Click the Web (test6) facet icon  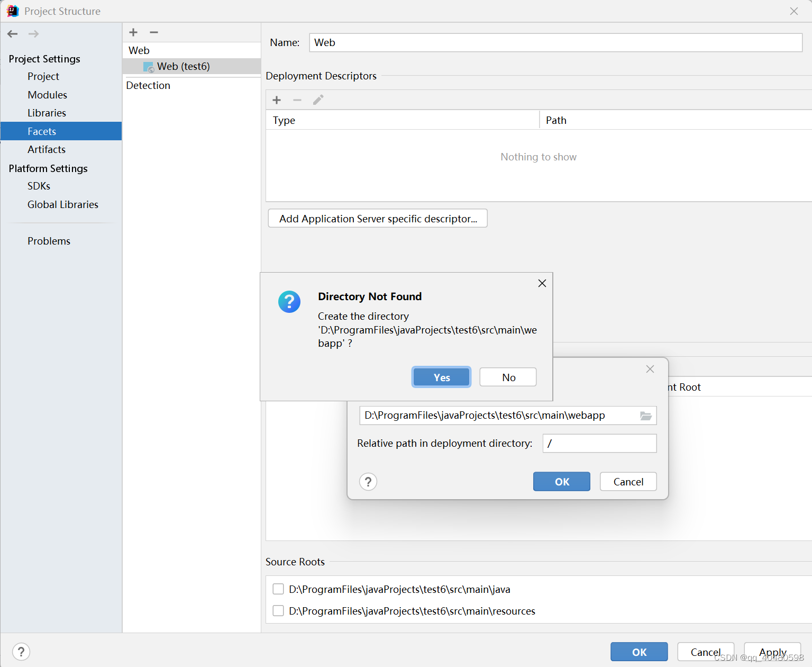[x=149, y=67]
